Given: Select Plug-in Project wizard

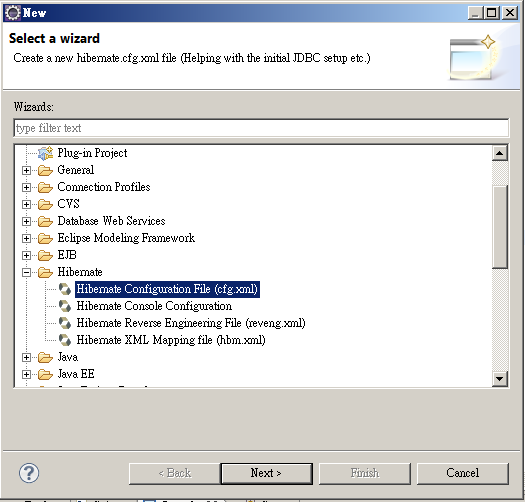Looking at the screenshot, I should coord(92,153).
